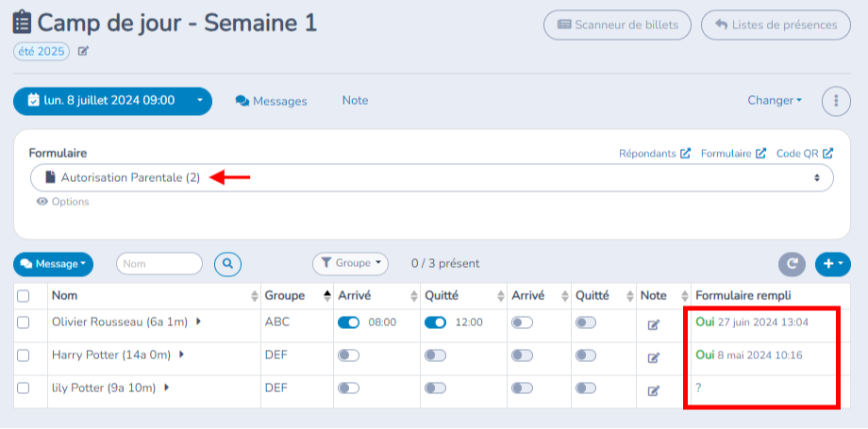This screenshot has height=429, width=868.
Task: Open the Note tab
Action: coord(356,101)
